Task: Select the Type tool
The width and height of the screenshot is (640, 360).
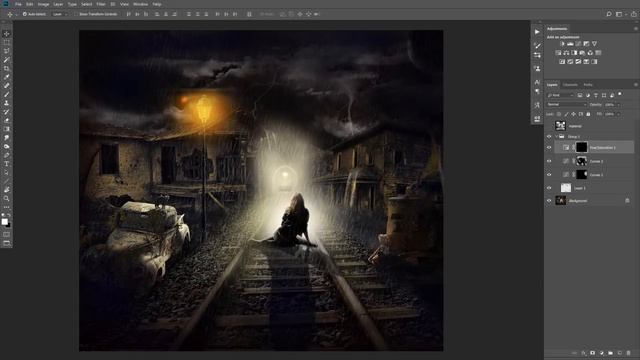Action: pos(7,164)
